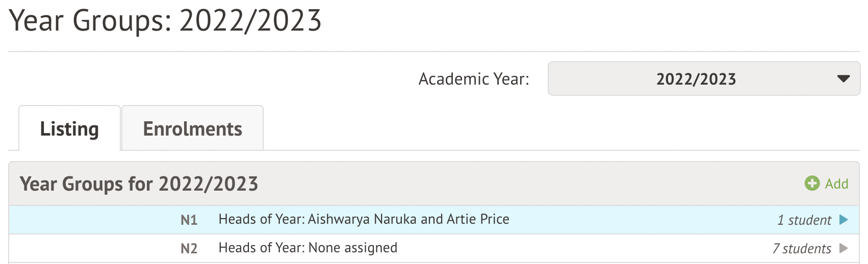Open the Academic Year dropdown arrow
The image size is (868, 264).
pos(844,79)
